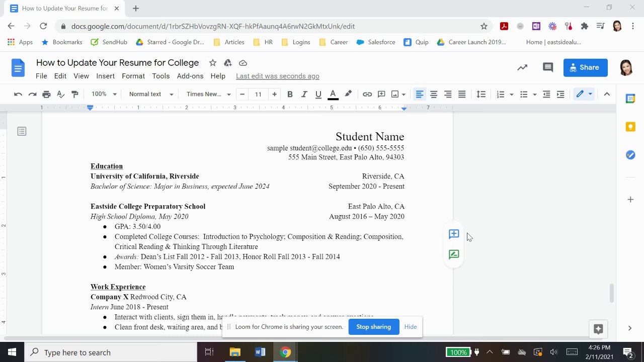
Task: Star the document title
Action: 213,63
